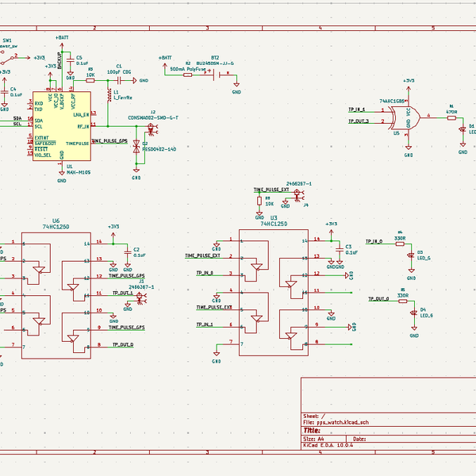This screenshot has width=476, height=476.
Task: Select the D1 LED symbol after R1
Action: click(x=463, y=129)
